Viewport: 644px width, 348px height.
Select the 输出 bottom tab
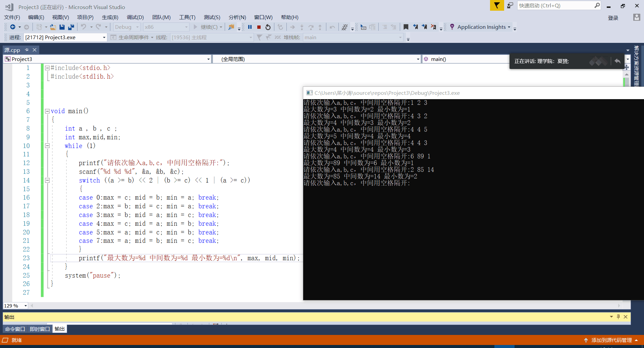tap(60, 329)
